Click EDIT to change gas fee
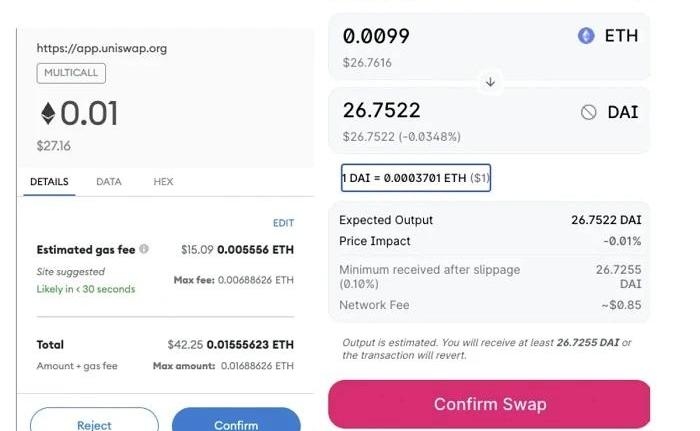700x431 pixels. [283, 223]
